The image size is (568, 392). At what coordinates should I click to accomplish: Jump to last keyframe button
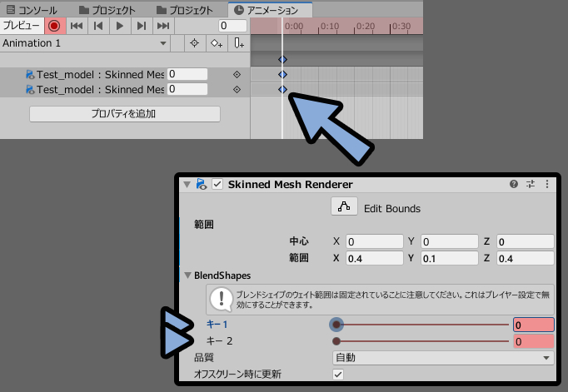pyautogui.click(x=163, y=26)
